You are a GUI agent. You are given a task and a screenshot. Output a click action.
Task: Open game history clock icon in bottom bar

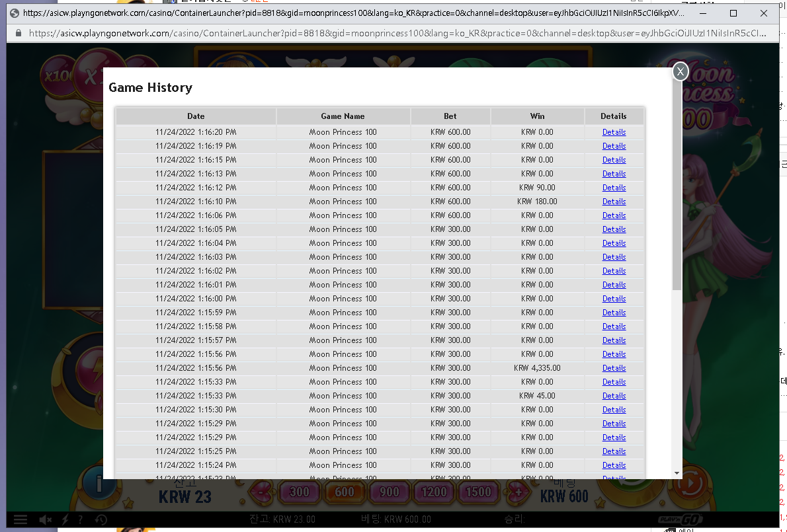coord(101,519)
